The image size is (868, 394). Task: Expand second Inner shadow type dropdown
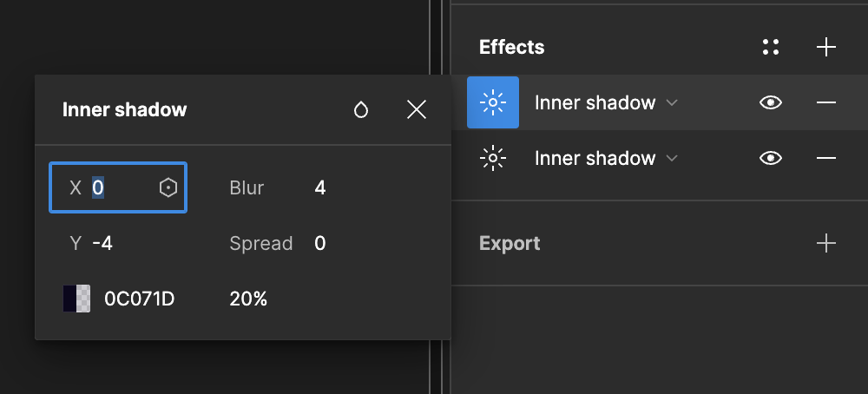coord(606,158)
